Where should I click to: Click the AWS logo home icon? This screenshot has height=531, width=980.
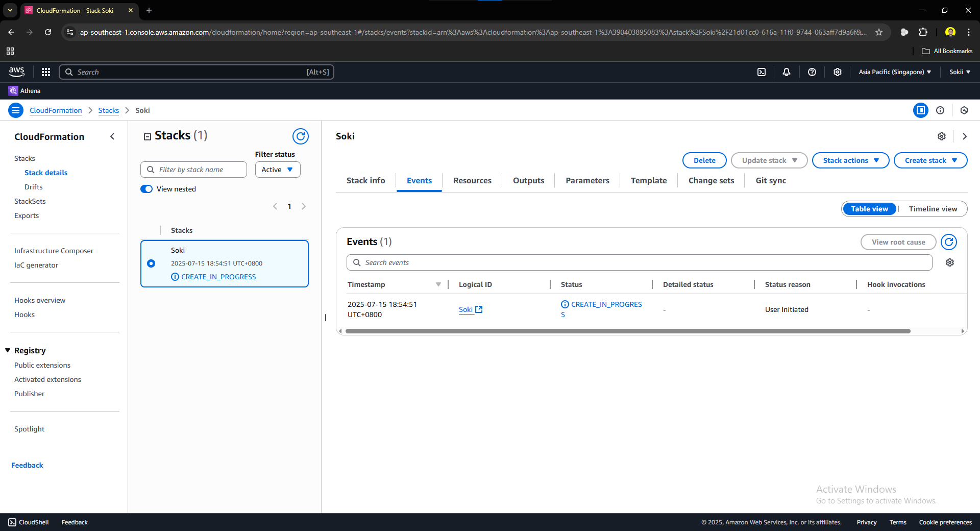[17, 72]
